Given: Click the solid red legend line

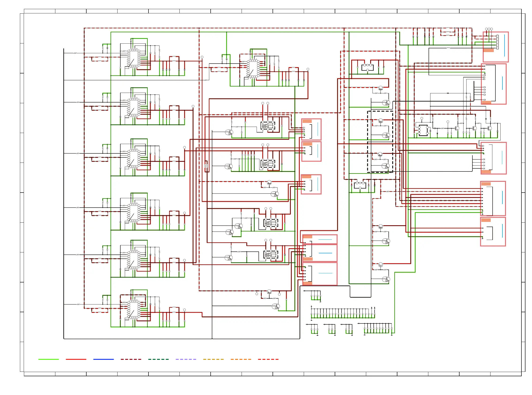Looking at the screenshot, I should (x=76, y=359).
